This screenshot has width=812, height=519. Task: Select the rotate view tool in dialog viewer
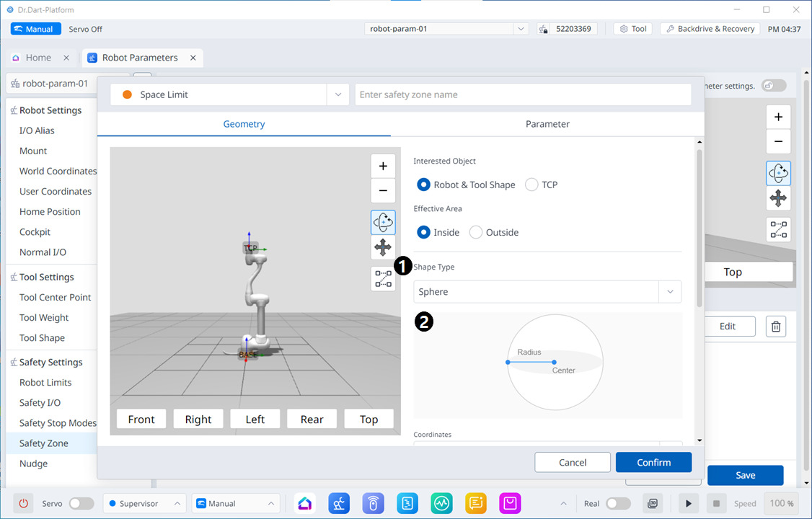pos(383,223)
